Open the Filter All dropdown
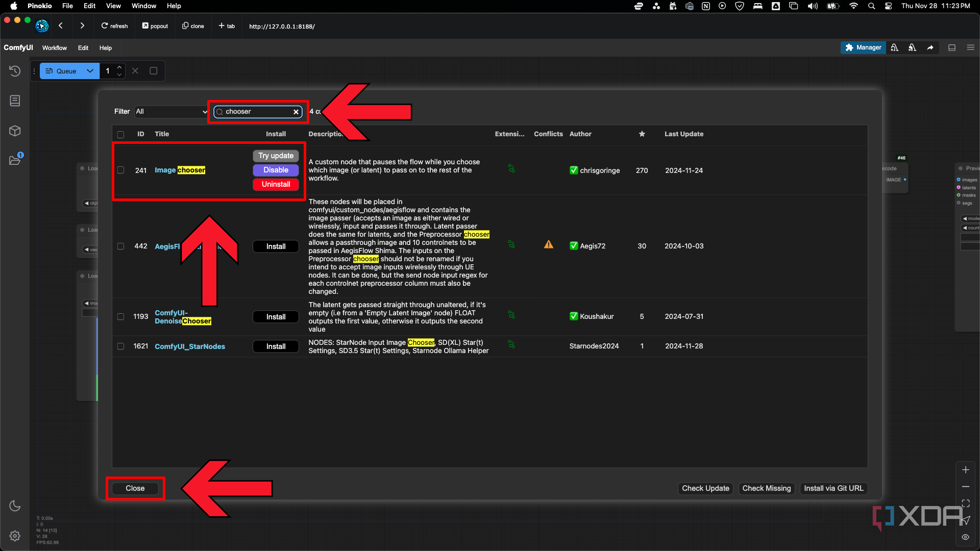 (171, 112)
